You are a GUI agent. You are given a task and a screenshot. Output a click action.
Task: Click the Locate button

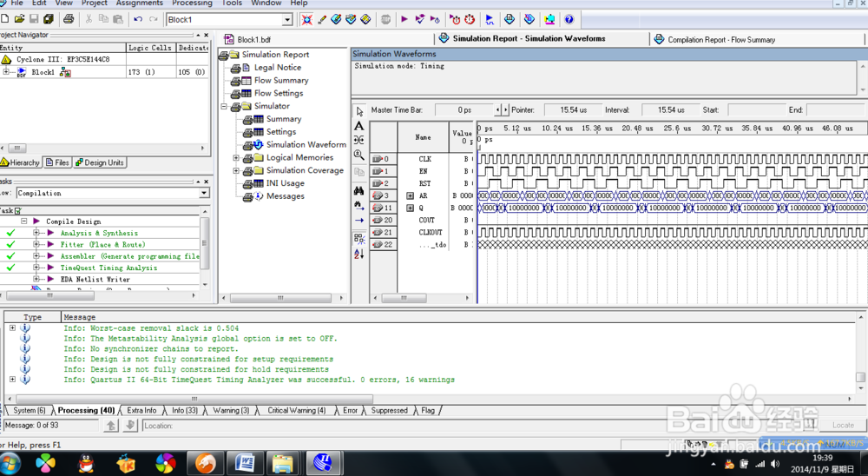pos(843,425)
